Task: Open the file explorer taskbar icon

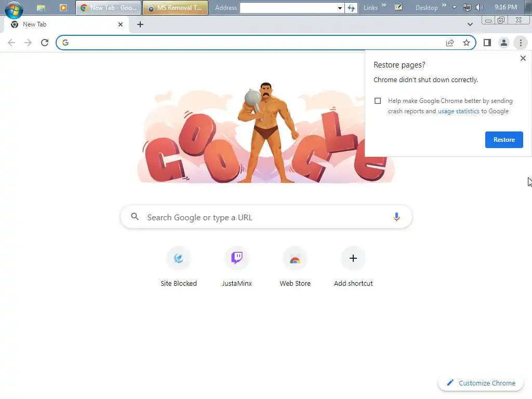Action: click(41, 8)
